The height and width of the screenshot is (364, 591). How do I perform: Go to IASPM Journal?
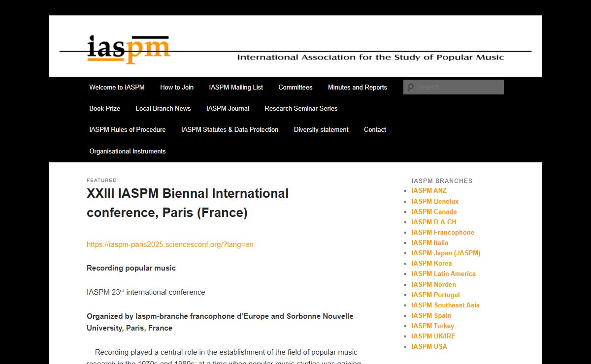(228, 108)
